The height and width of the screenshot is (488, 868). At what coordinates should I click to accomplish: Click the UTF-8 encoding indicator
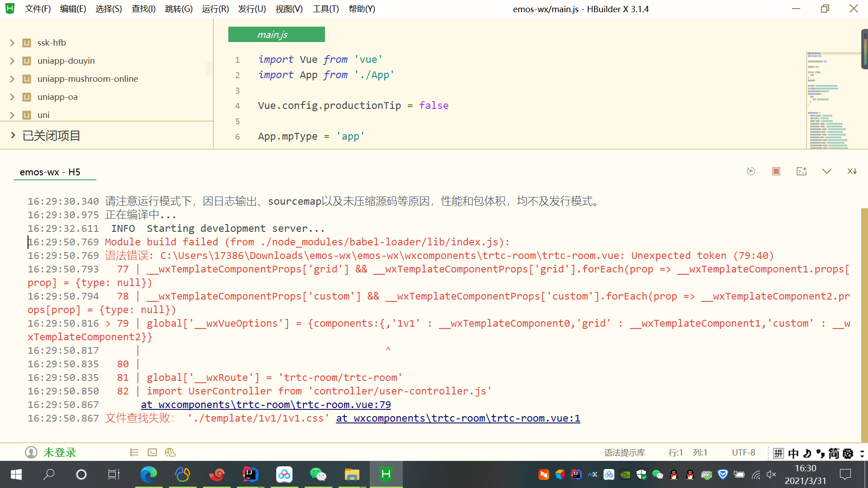click(x=744, y=452)
